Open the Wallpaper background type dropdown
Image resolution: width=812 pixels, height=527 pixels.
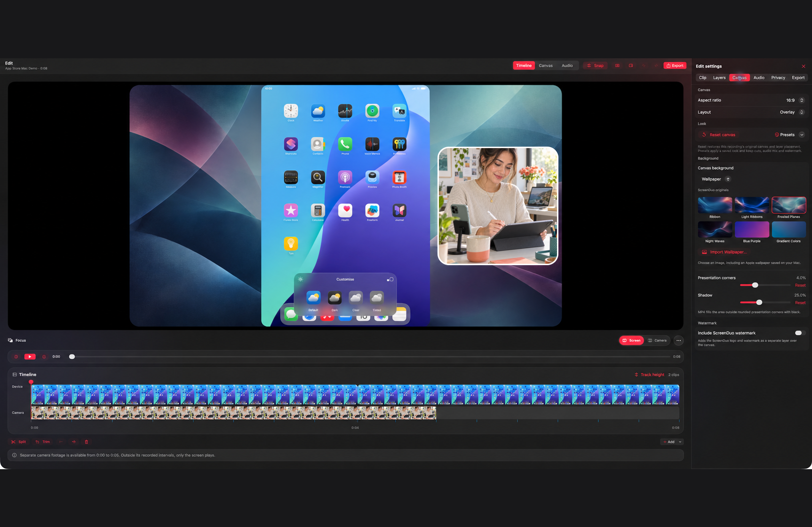tap(715, 179)
